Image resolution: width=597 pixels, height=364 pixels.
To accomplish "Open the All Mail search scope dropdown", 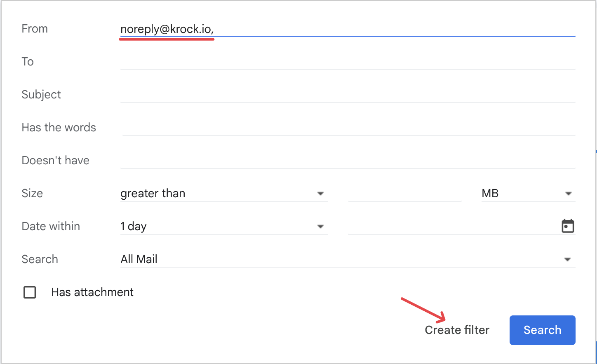I will 348,259.
